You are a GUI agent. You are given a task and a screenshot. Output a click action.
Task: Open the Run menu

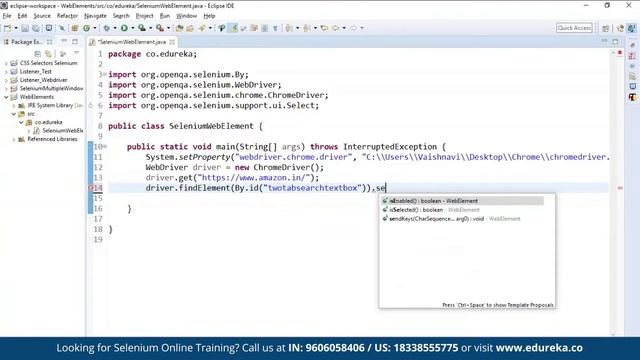[164, 16]
